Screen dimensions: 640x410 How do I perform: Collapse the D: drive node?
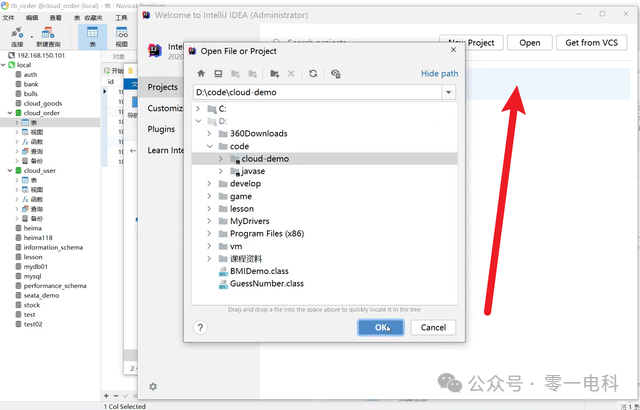click(198, 121)
